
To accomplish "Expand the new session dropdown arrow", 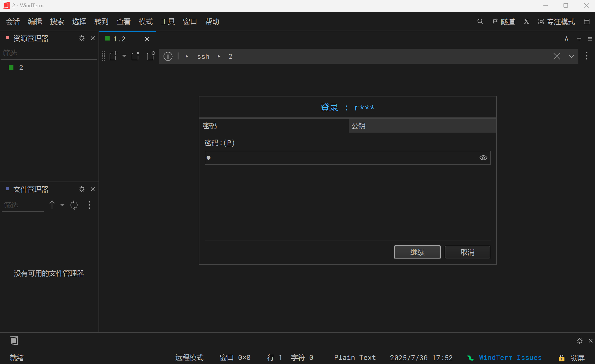I will [x=124, y=57].
